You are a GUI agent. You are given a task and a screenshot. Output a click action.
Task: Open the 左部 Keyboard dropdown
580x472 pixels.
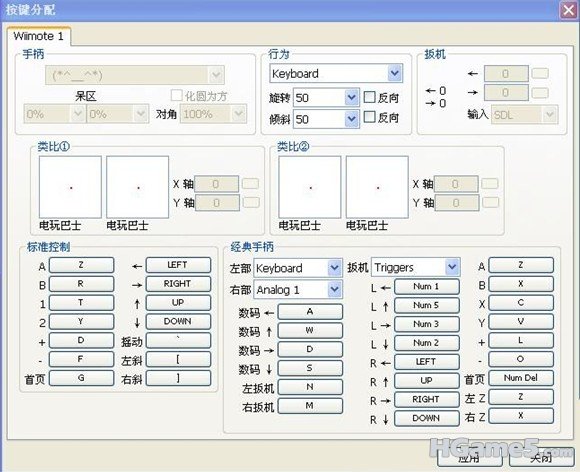[298, 268]
